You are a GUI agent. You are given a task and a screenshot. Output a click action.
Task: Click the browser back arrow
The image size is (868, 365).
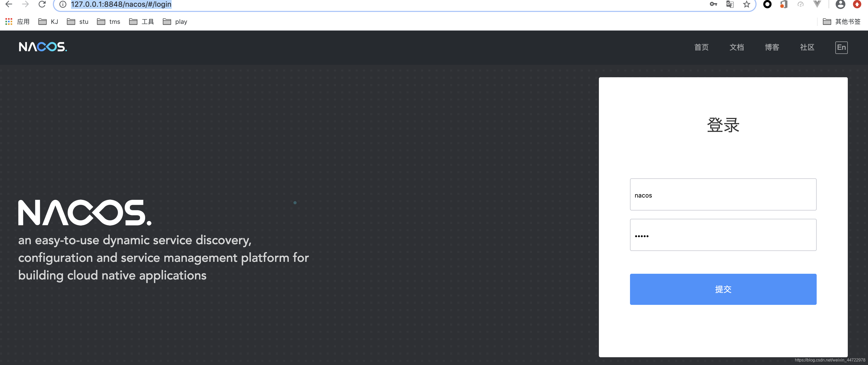click(9, 4)
